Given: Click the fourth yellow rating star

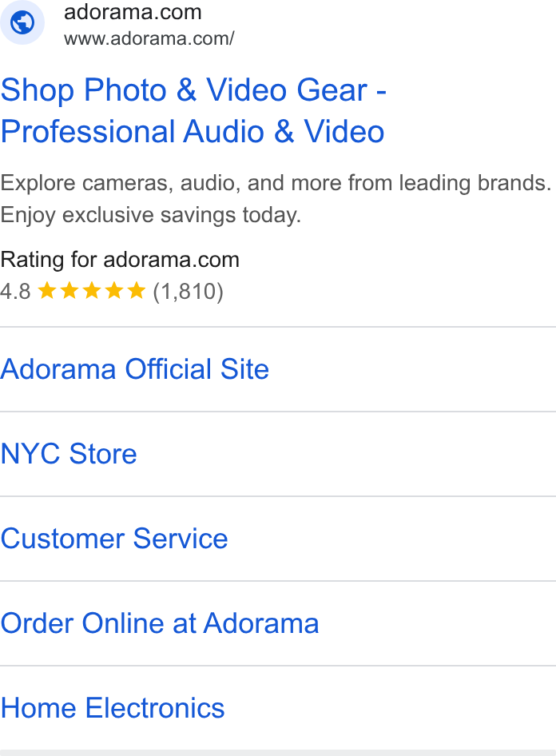Looking at the screenshot, I should (x=114, y=291).
